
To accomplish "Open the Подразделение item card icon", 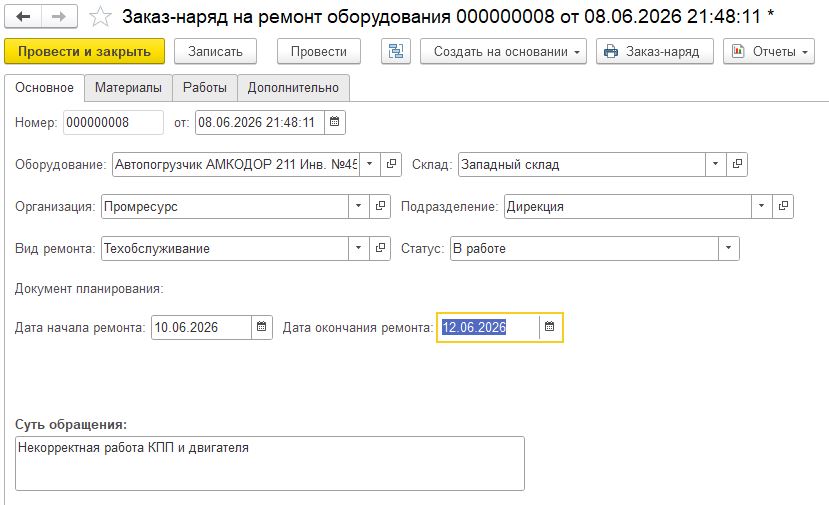I will pyautogui.click(x=783, y=206).
